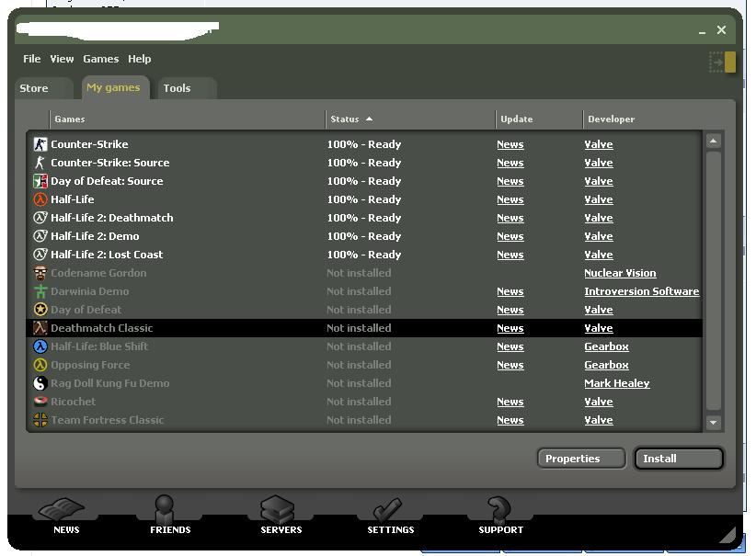Open Mark Healey developer link

pos(616,383)
